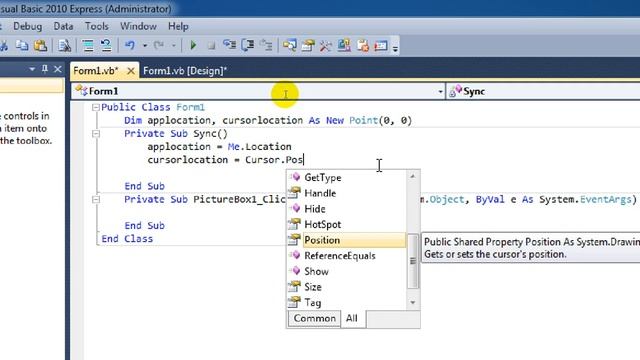Close the left toolbox panel
The width and height of the screenshot is (640, 360).
(x=58, y=69)
